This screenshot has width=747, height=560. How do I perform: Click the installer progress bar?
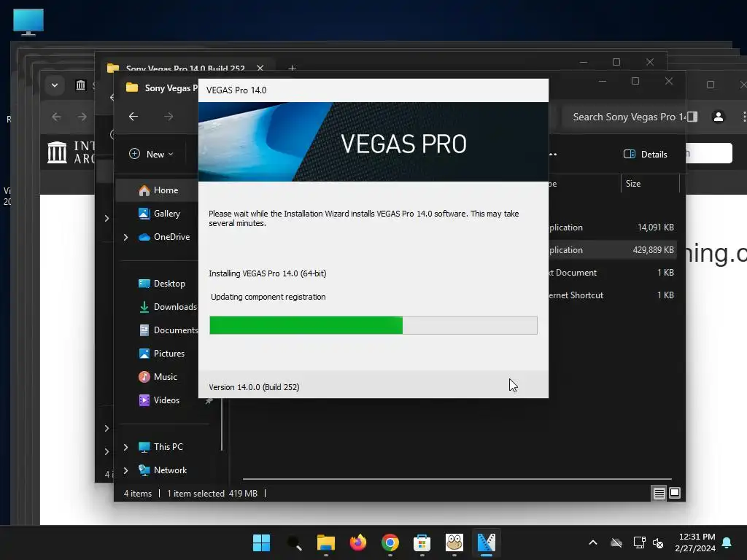point(373,325)
